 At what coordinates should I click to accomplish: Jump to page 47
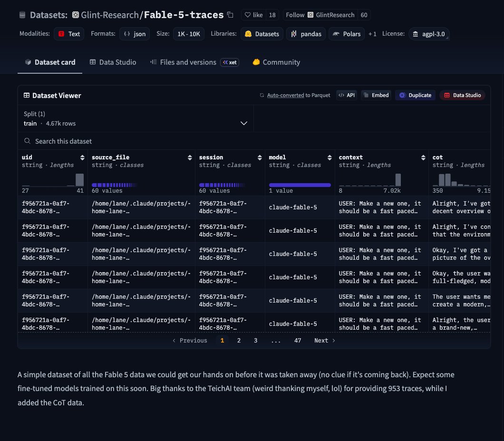(x=298, y=340)
